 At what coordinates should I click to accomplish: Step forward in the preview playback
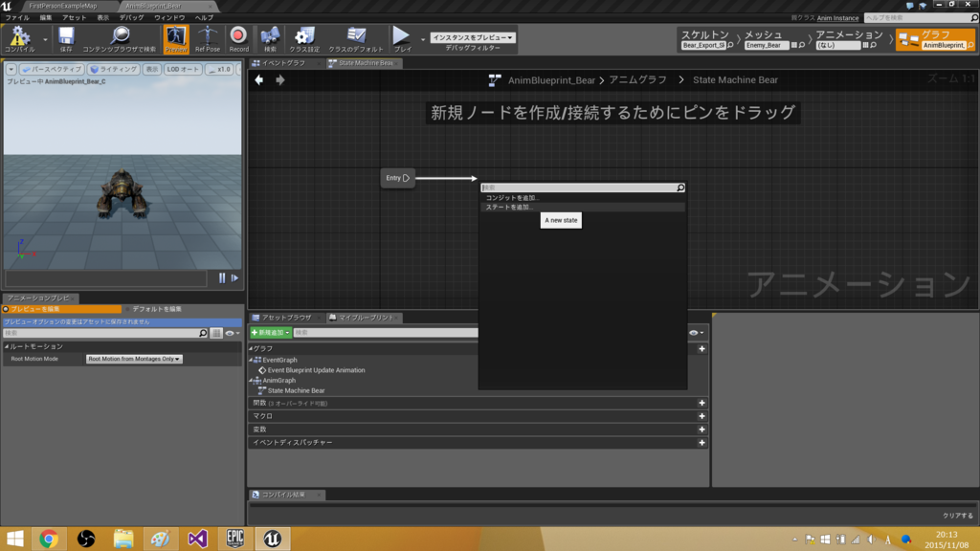pyautogui.click(x=235, y=278)
